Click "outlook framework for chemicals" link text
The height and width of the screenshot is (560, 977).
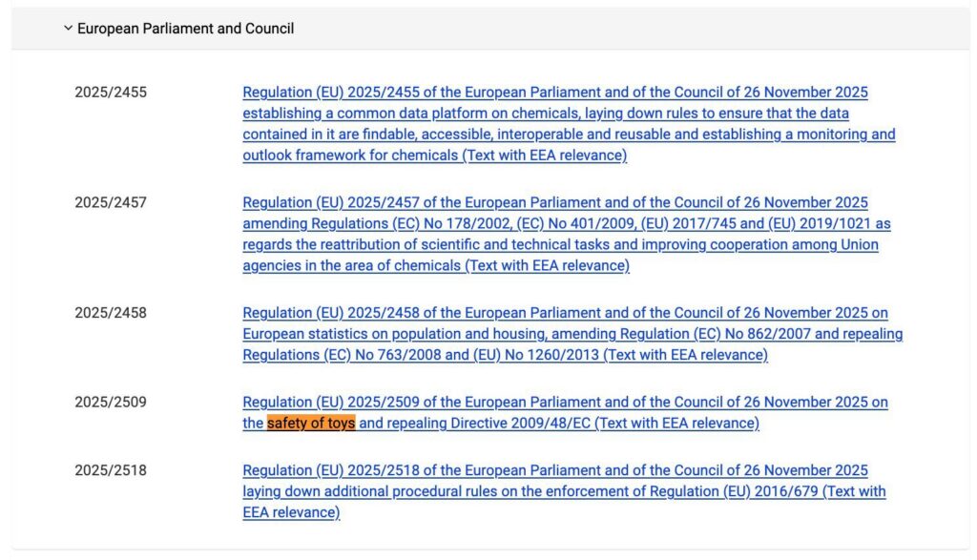point(350,156)
